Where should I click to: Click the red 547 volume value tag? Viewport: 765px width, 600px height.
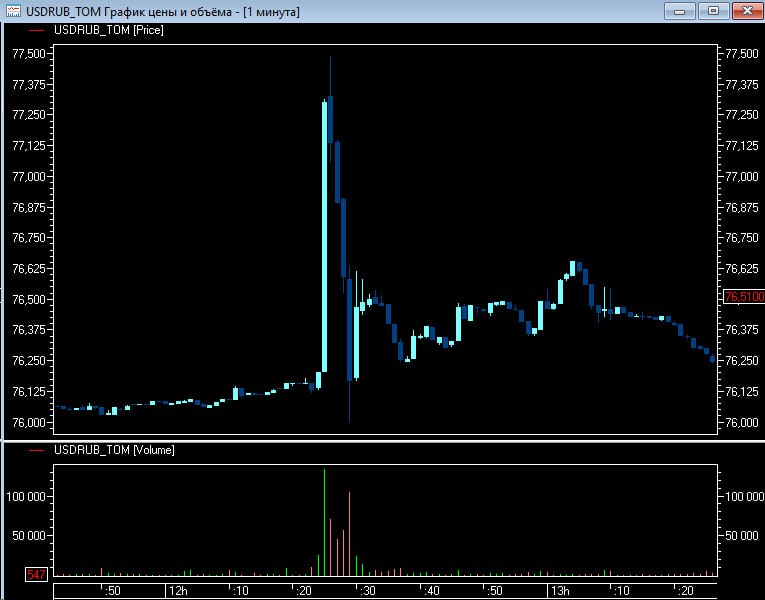tap(36, 575)
